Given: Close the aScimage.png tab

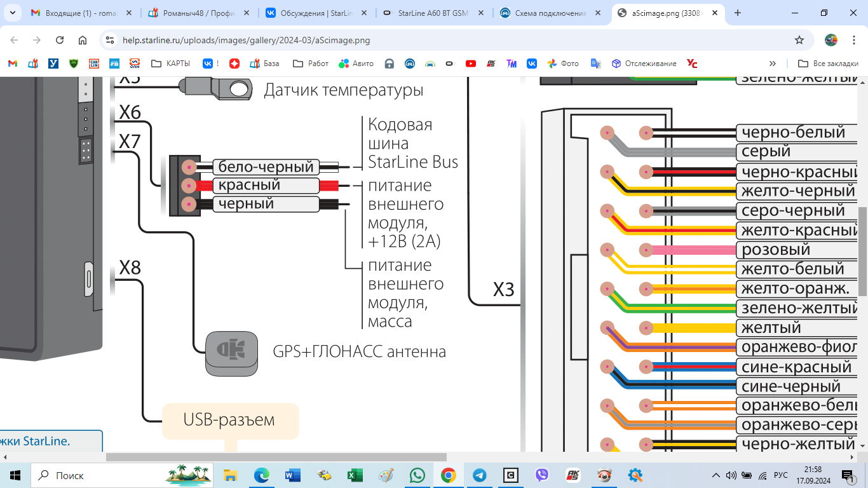Looking at the screenshot, I should click(714, 13).
